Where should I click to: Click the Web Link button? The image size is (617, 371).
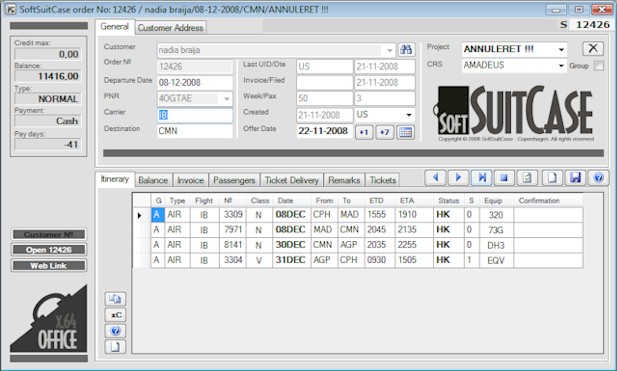pos(49,266)
